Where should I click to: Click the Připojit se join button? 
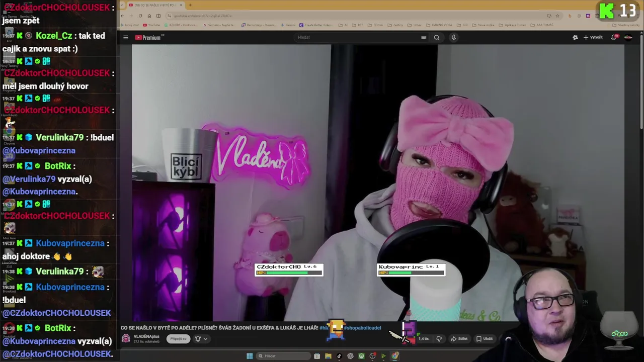(x=178, y=339)
